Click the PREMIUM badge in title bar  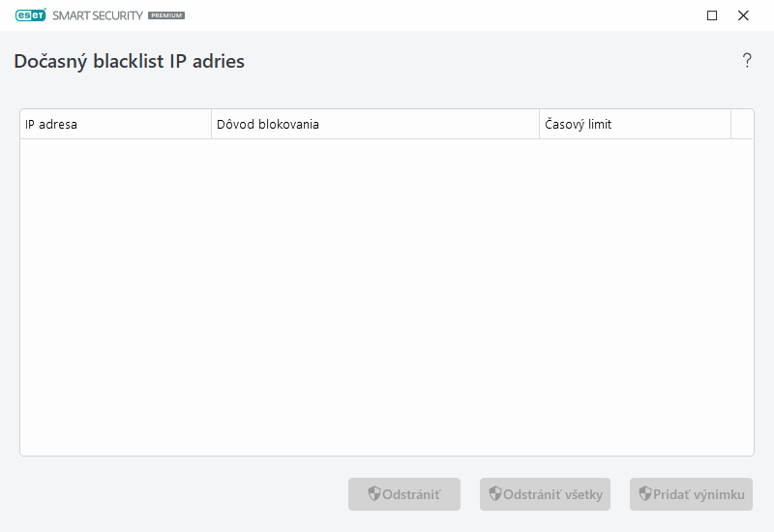coord(166,16)
